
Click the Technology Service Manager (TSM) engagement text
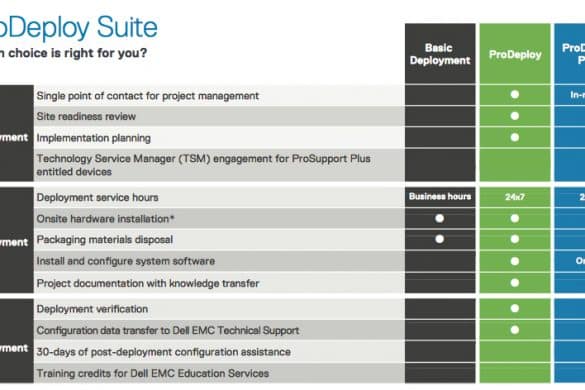pyautogui.click(x=203, y=165)
